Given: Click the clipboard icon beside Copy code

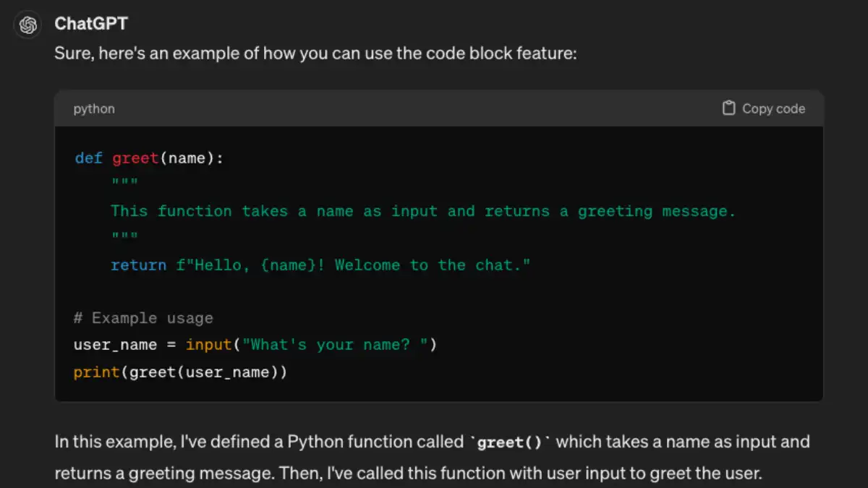Looking at the screenshot, I should tap(728, 108).
